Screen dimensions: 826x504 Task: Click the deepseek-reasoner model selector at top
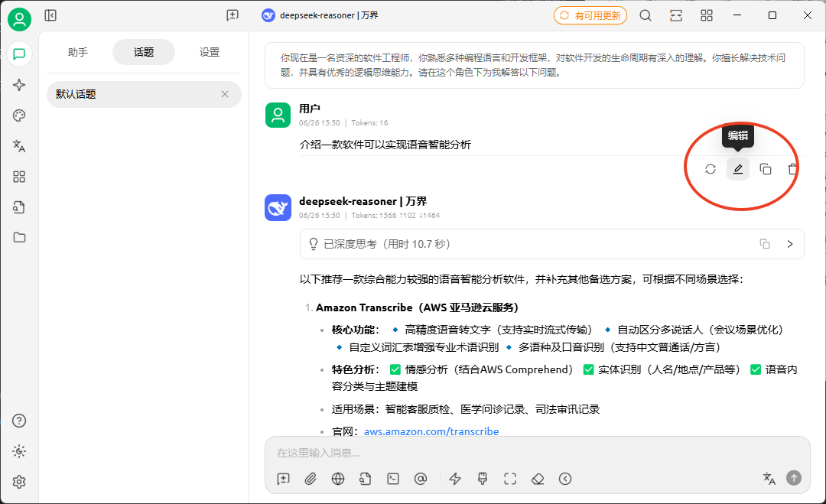(320, 15)
